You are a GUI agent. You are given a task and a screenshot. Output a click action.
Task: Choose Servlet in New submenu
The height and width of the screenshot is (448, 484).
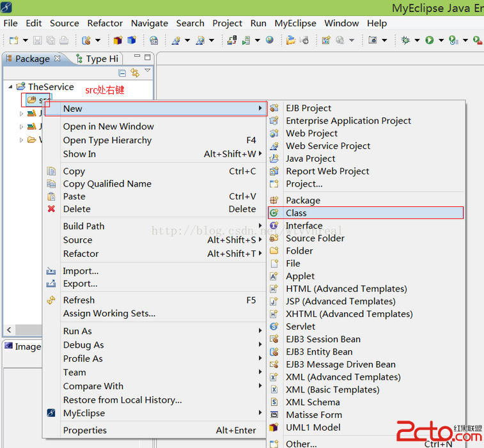tap(366, 327)
